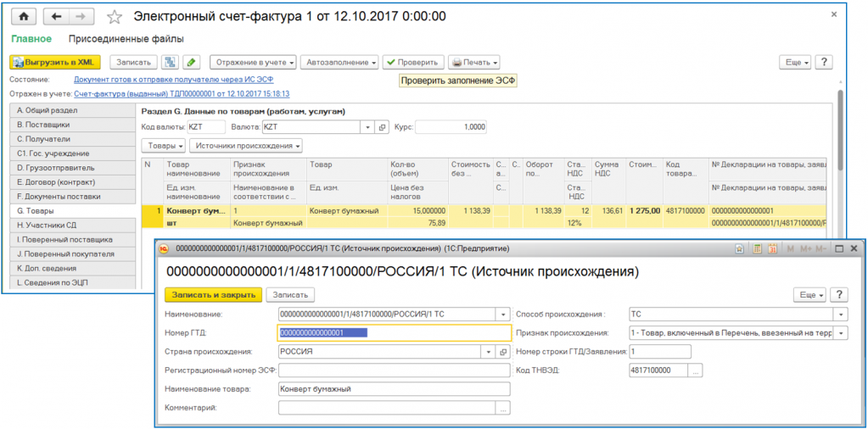Image resolution: width=868 pixels, height=429 pixels.
Task: Click the calculator icon in dialog title bar
Action: click(757, 248)
